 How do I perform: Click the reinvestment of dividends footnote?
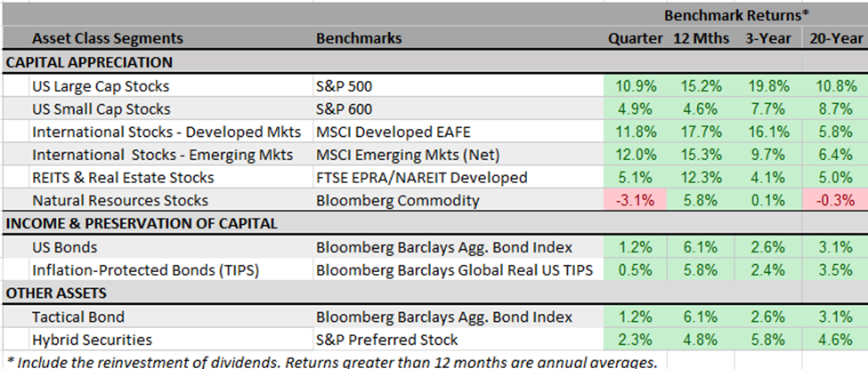[331, 362]
